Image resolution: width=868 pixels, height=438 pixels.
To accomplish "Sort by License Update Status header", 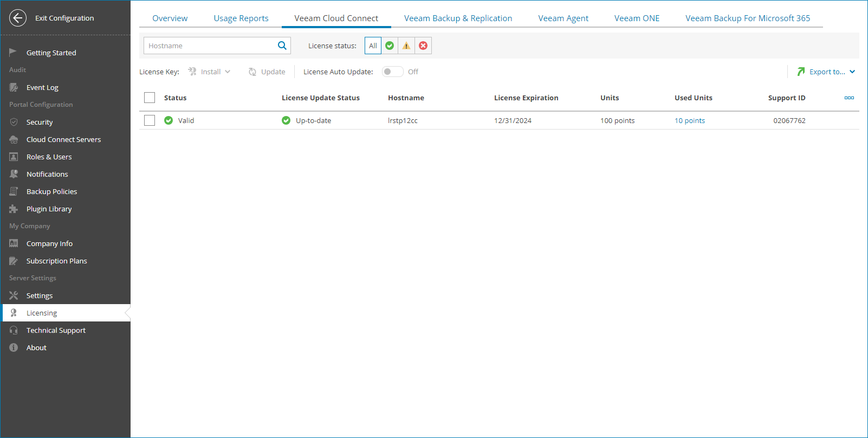I will [x=321, y=98].
